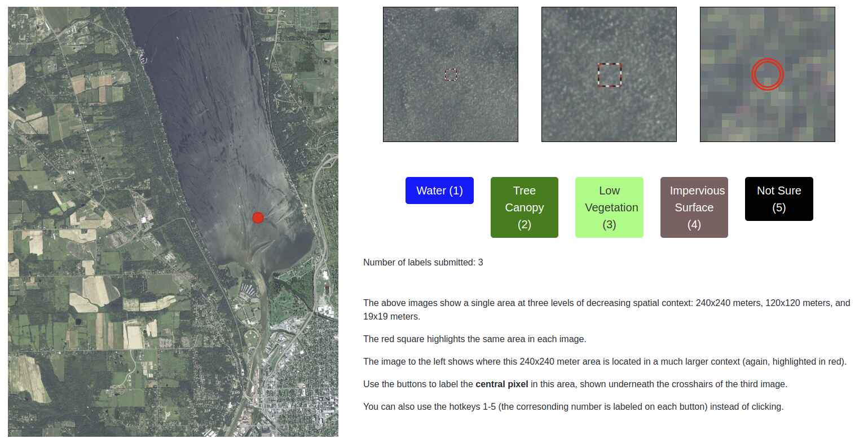Select the 19x19 meter pixelated thumbnail
The image size is (868, 443).
(x=768, y=74)
